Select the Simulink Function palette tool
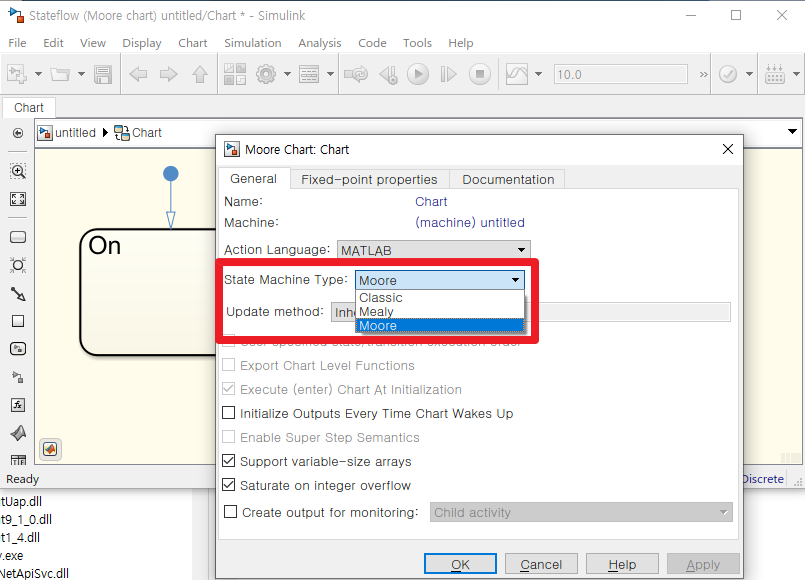805x580 pixels. 18,349
